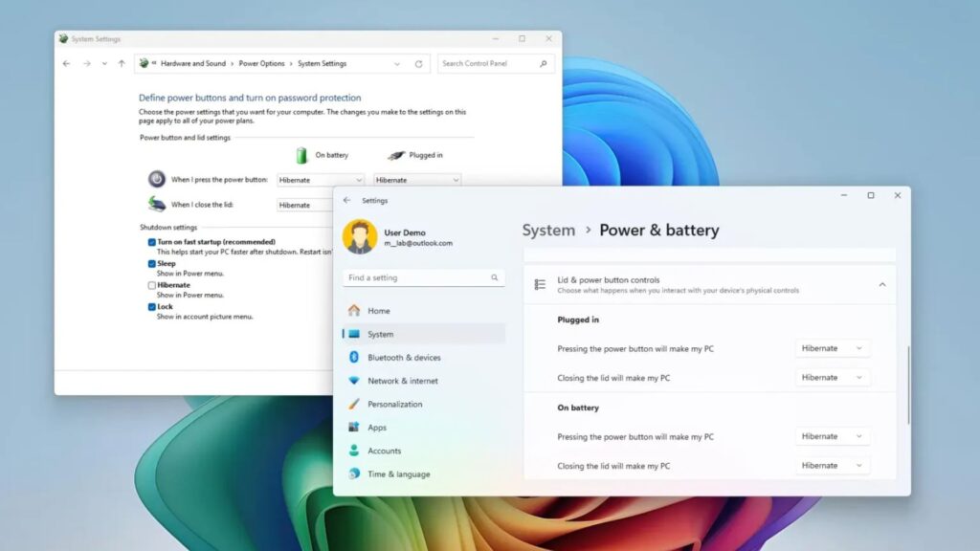Click the user profile avatar picture
Screen dimensions: 980x551
tap(360, 237)
